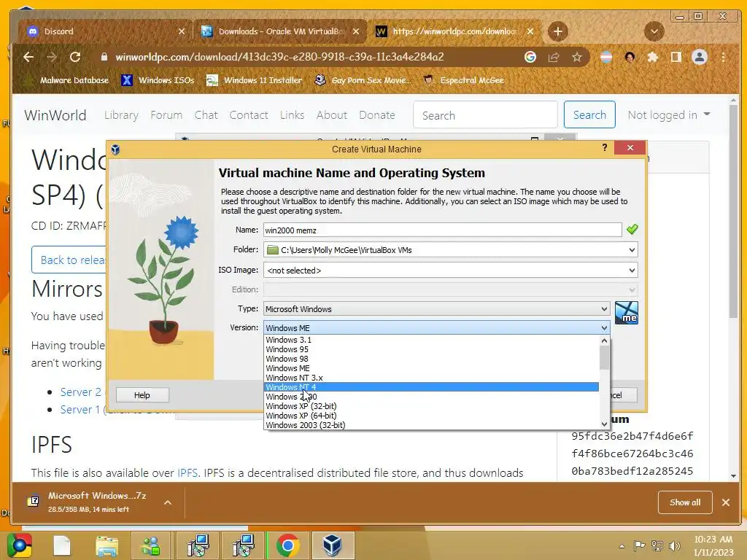Click Show all downloads button

click(685, 502)
